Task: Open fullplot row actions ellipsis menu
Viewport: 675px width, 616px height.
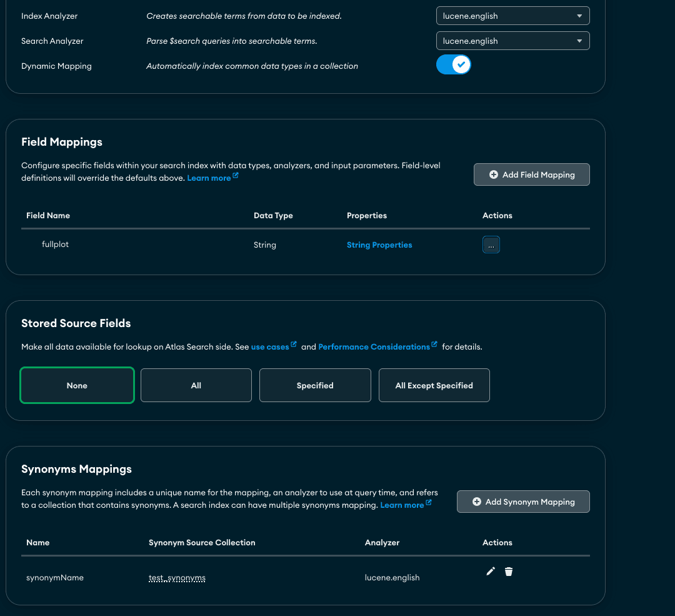Action: (x=491, y=245)
